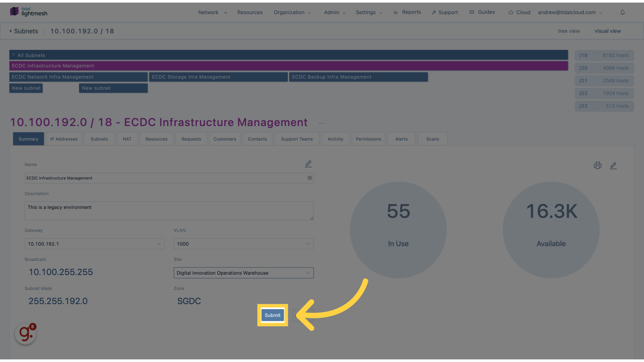Image resolution: width=644 pixels, height=362 pixels.
Task: Open Guides in the top navigation
Action: pyautogui.click(x=486, y=12)
